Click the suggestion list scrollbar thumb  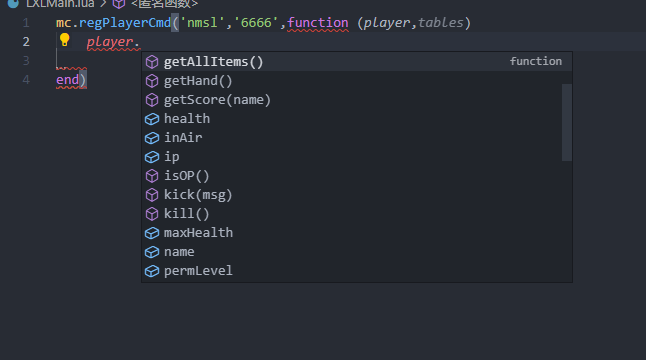[x=567, y=122]
